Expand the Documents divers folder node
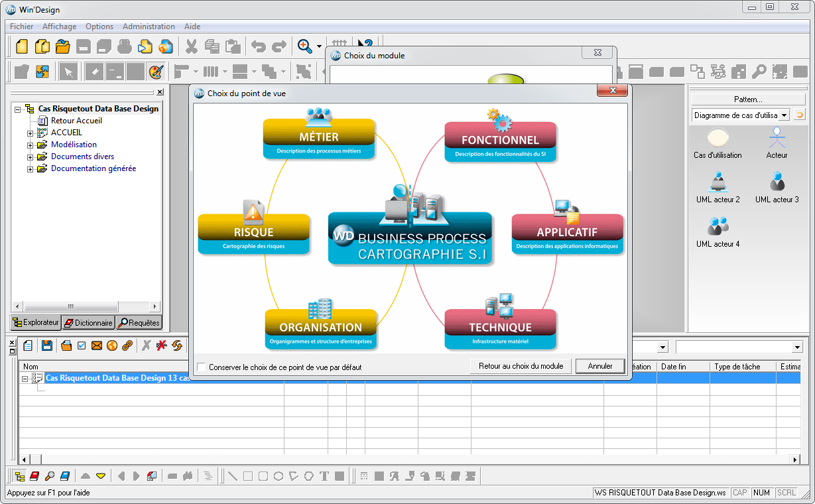The height and width of the screenshot is (504, 815). pyautogui.click(x=30, y=157)
